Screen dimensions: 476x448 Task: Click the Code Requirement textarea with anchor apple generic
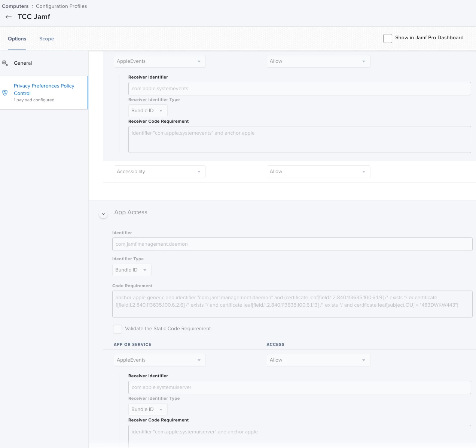(x=292, y=304)
